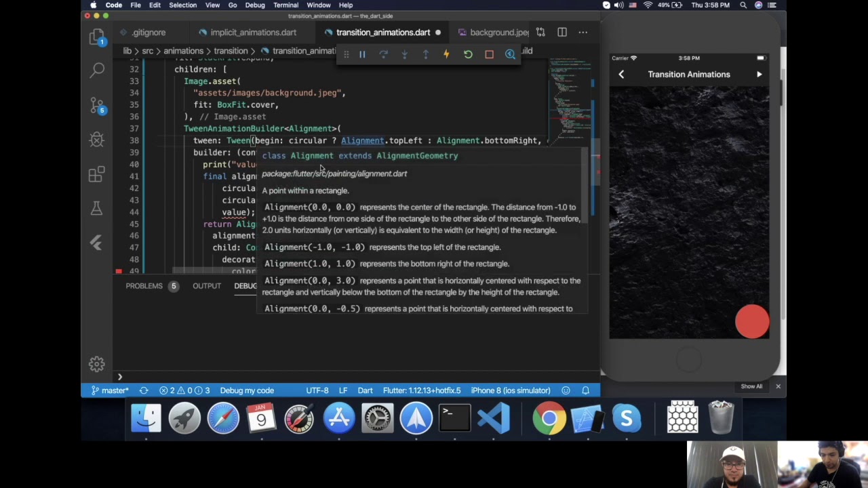Select iPhone 8 (ios simulator) device
This screenshot has width=868, height=488.
point(511,390)
